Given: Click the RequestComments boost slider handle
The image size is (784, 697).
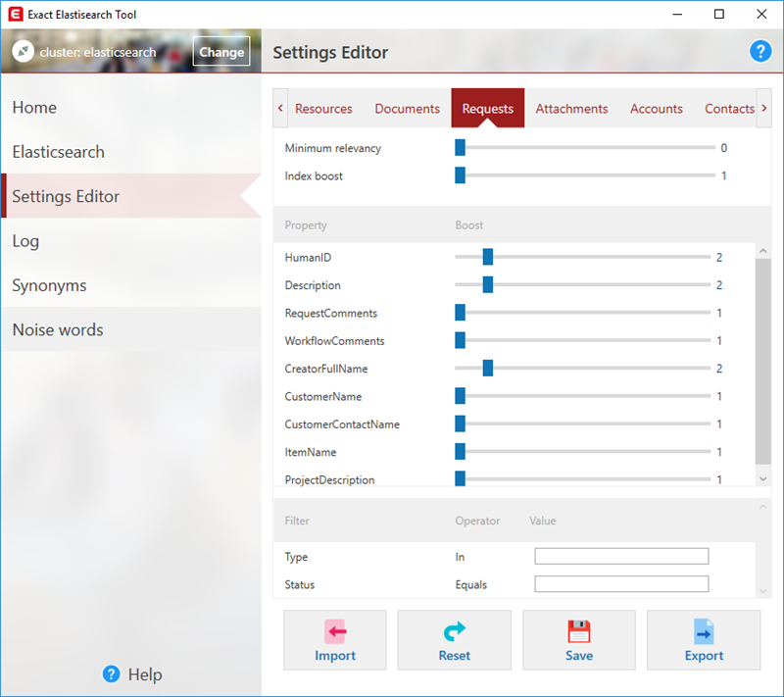Looking at the screenshot, I should pos(460,313).
